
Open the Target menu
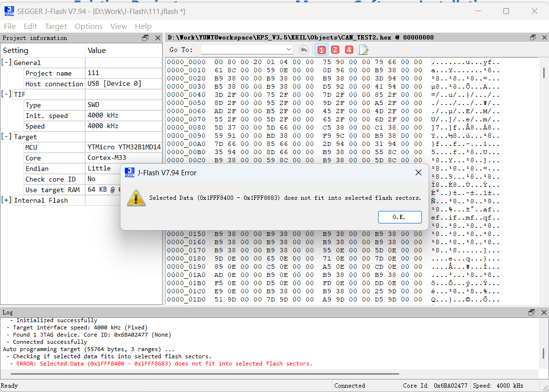[x=56, y=26]
